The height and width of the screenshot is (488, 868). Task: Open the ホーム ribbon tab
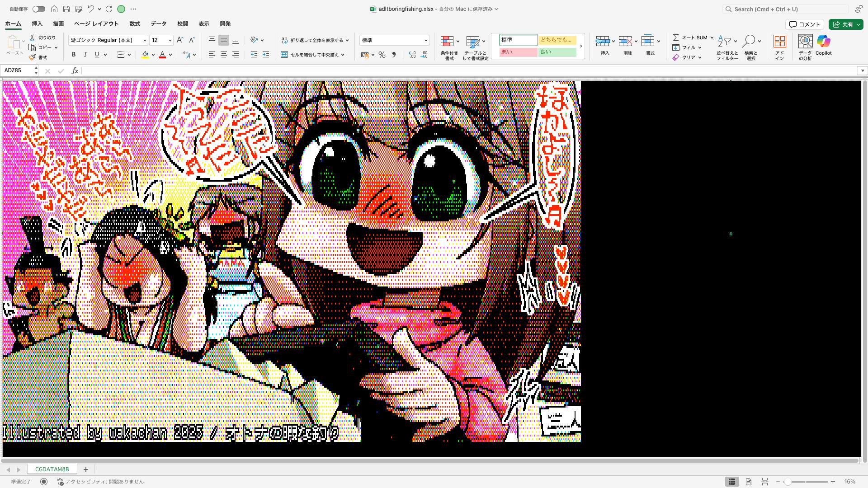pos(13,24)
